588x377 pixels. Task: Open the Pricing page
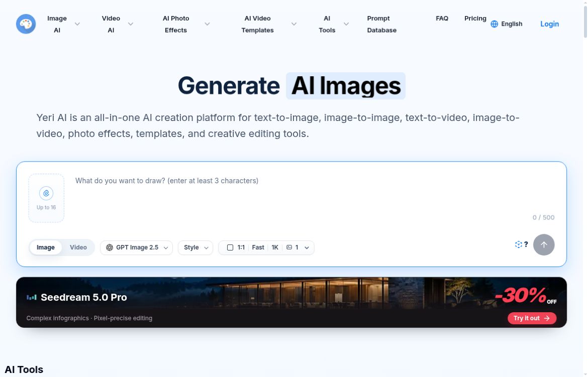pos(475,19)
